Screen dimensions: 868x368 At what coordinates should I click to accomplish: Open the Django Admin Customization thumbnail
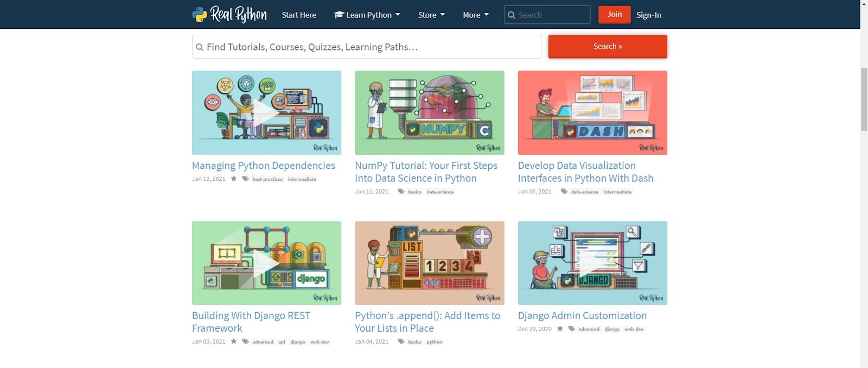click(592, 263)
